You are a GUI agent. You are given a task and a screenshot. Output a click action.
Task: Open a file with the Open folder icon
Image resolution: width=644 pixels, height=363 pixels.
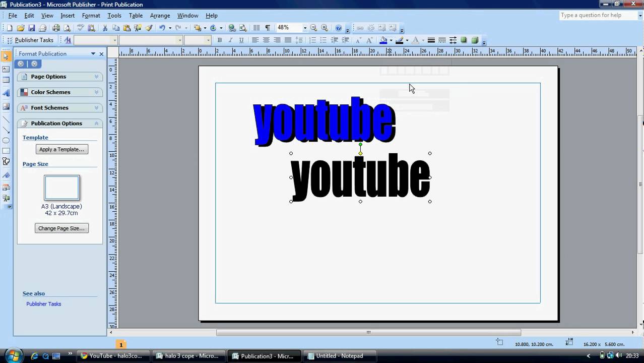(x=21, y=28)
